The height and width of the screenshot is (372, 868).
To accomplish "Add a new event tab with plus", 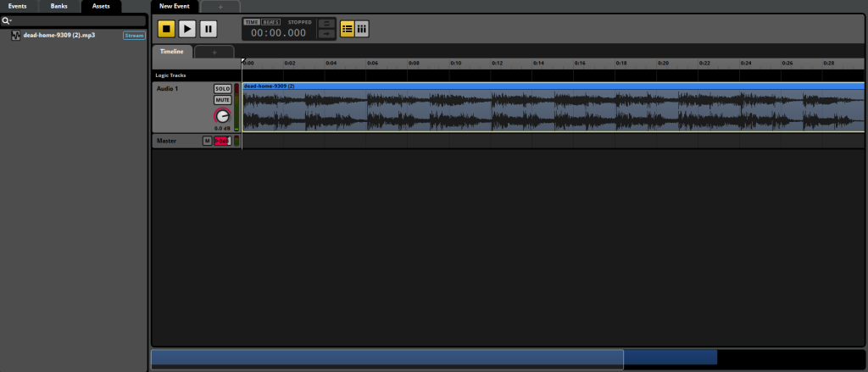I will [220, 7].
